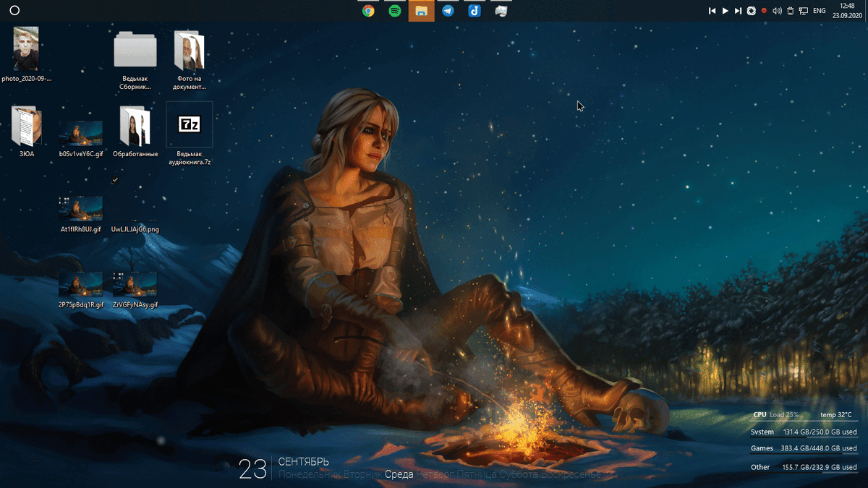Click the Games 383.4 GB/448.0 GB row

pos(804,448)
